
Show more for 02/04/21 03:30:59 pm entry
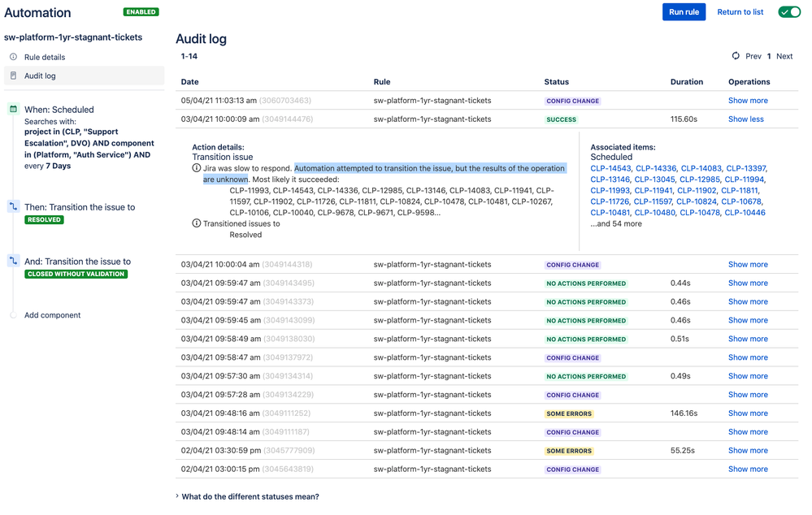pos(748,450)
